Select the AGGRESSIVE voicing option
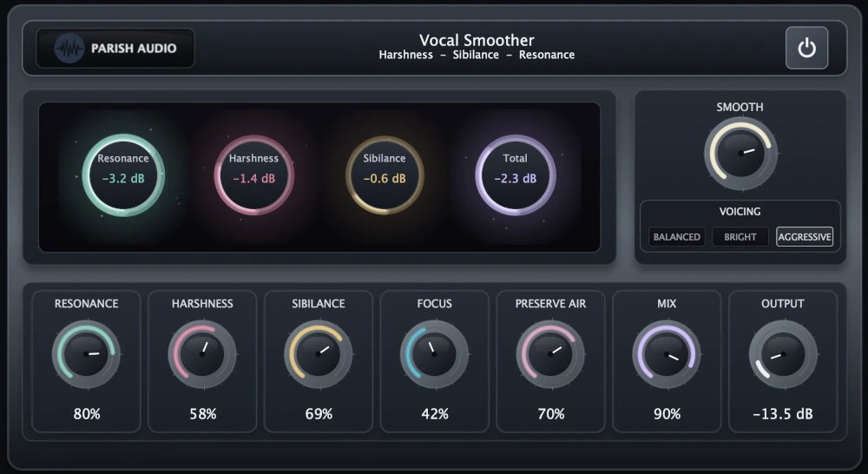Screen dimensions: 868x474 click(805, 237)
